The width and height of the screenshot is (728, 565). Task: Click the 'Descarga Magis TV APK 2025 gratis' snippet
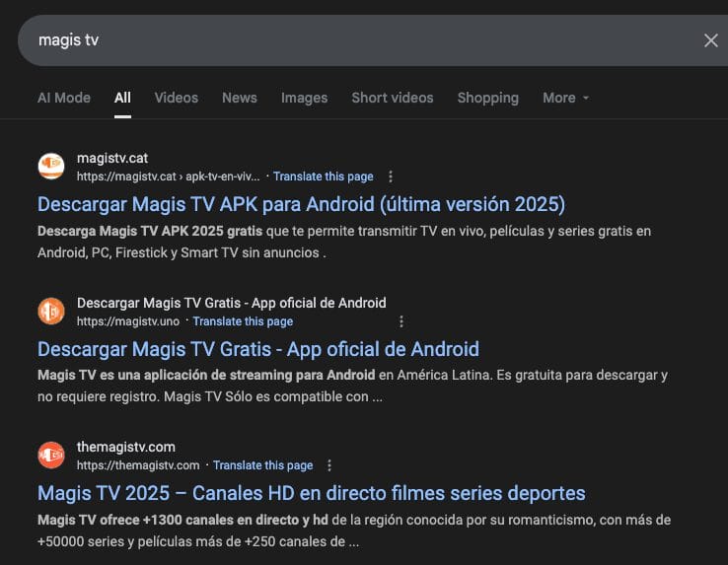click(x=344, y=242)
